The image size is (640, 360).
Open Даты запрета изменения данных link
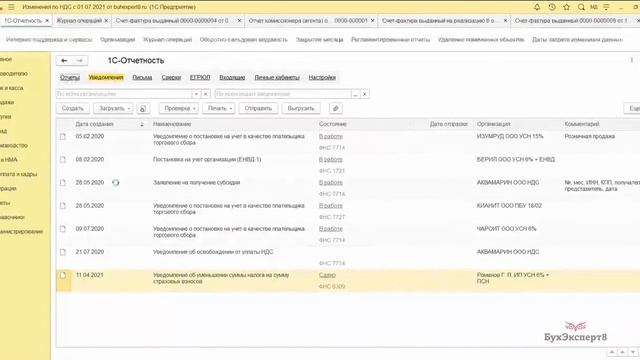tap(577, 40)
